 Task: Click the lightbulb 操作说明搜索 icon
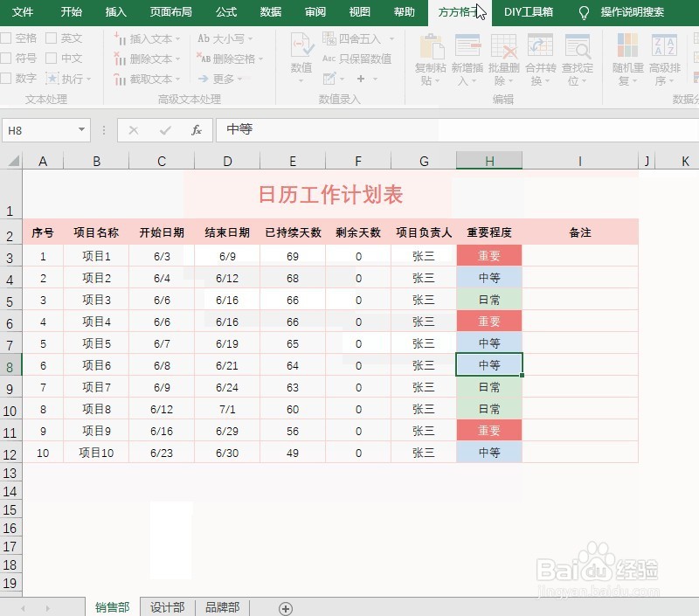pos(584,12)
